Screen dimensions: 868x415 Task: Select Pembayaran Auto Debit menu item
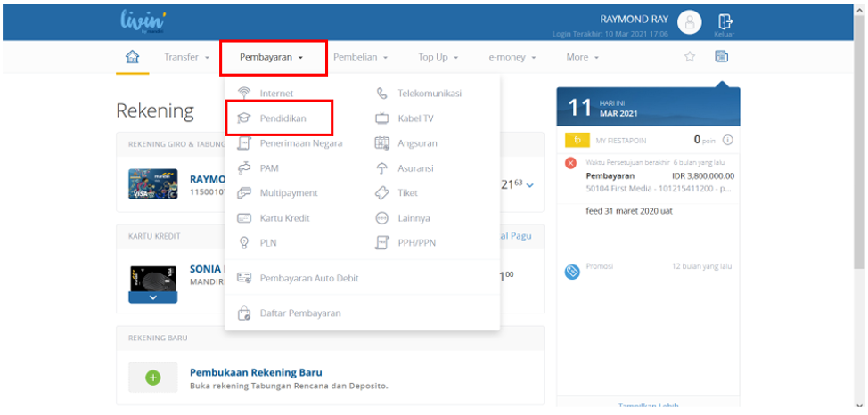tap(309, 278)
